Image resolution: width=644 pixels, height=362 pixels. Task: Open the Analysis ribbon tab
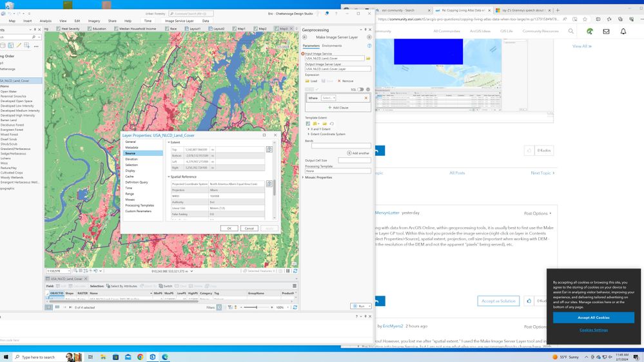(46, 21)
